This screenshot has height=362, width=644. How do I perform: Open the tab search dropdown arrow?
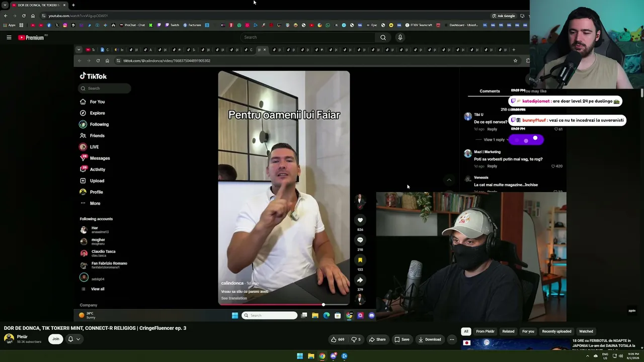coord(5,5)
